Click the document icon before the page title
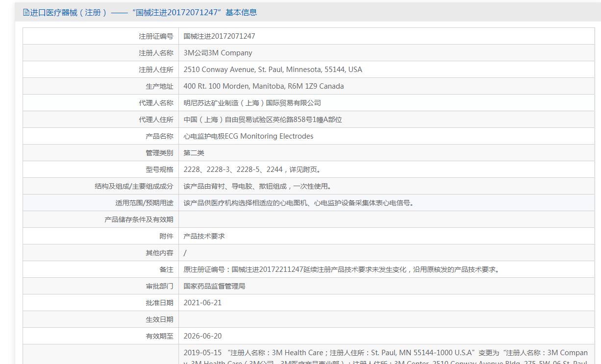Image resolution: width=601 pixels, height=364 pixels. tap(26, 13)
